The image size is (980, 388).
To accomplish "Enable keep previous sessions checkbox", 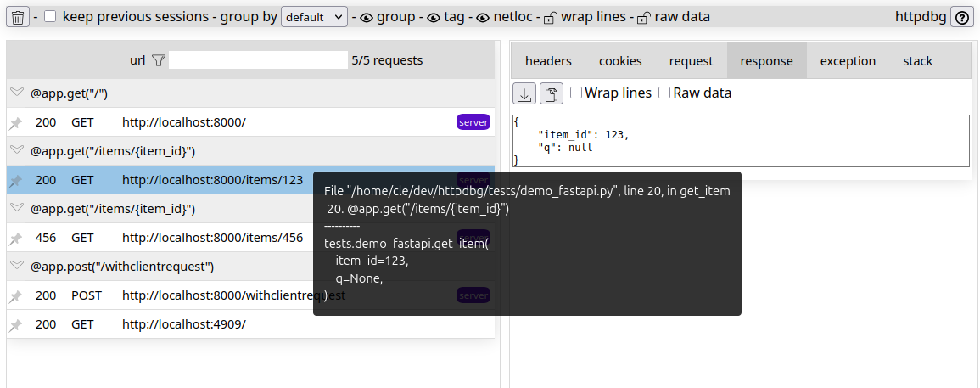I will (x=50, y=17).
